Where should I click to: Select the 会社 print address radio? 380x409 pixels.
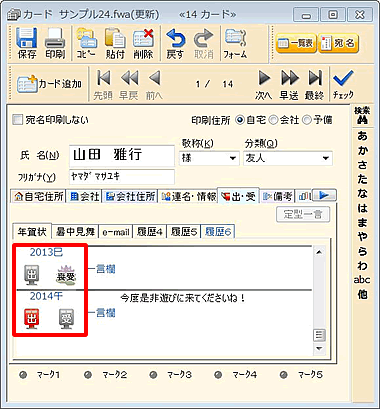(x=273, y=120)
